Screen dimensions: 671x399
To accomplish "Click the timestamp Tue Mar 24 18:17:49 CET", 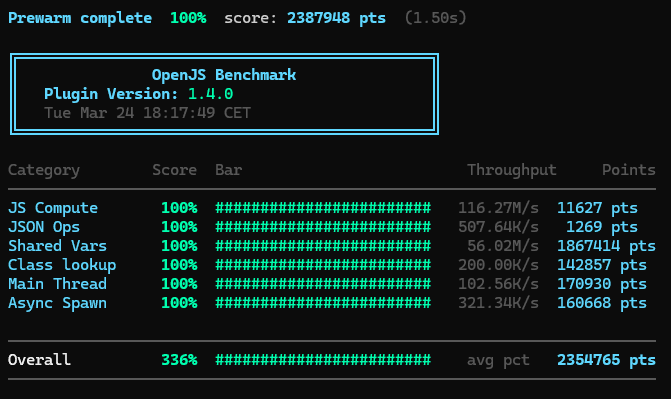I will click(147, 113).
